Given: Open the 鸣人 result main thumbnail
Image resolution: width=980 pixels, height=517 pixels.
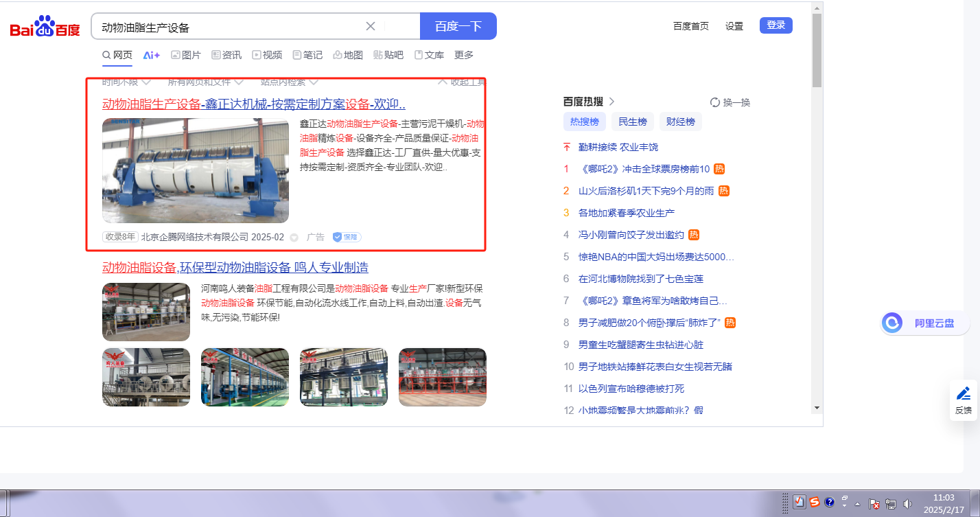Looking at the screenshot, I should tap(146, 312).
